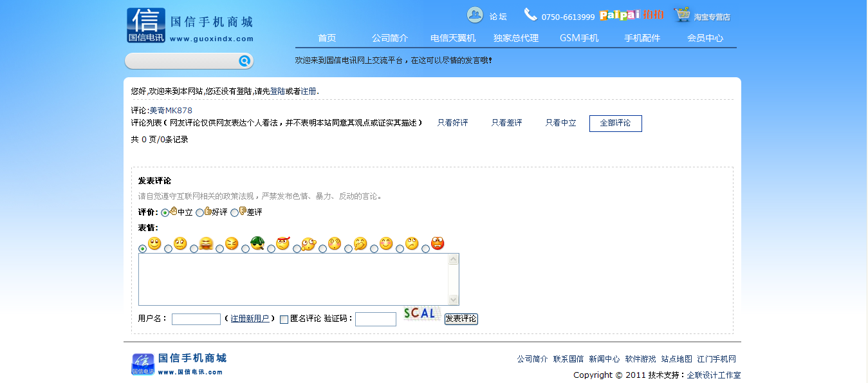Select the 好评 rating radio button
This screenshot has height=383, width=868.
coord(199,212)
